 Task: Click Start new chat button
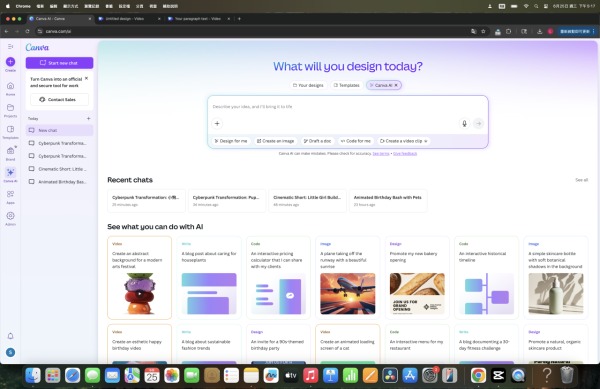(x=59, y=63)
